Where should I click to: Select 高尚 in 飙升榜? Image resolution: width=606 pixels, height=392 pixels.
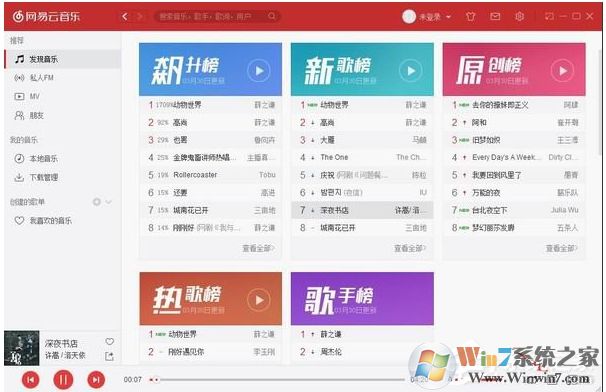[180, 123]
